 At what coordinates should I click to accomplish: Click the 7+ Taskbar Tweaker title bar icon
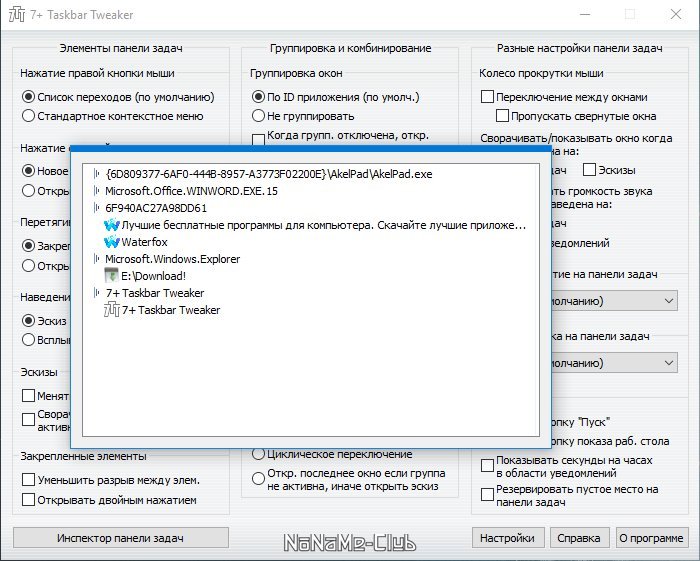click(x=17, y=14)
